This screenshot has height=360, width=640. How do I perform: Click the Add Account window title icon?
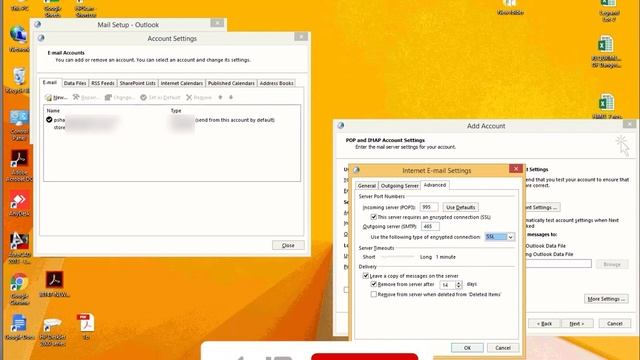pyautogui.click(x=341, y=126)
